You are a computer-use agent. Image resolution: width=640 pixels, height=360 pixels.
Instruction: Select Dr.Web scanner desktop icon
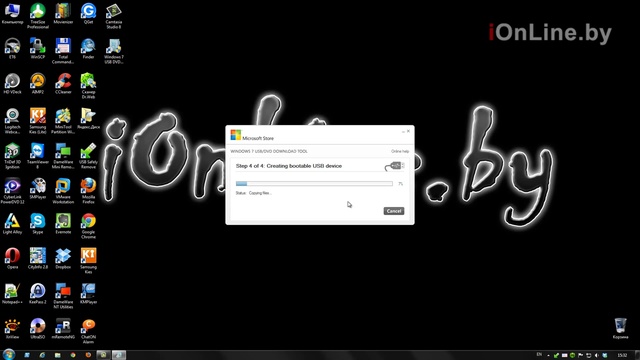pyautogui.click(x=88, y=86)
